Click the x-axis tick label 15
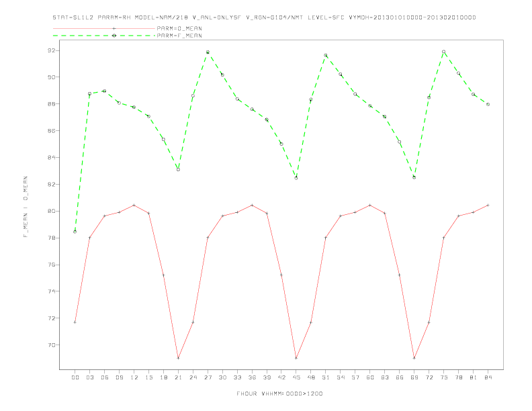 (x=148, y=377)
